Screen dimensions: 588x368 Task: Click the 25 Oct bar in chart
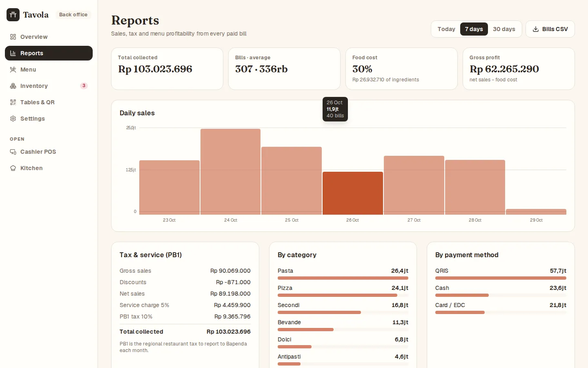click(x=292, y=181)
